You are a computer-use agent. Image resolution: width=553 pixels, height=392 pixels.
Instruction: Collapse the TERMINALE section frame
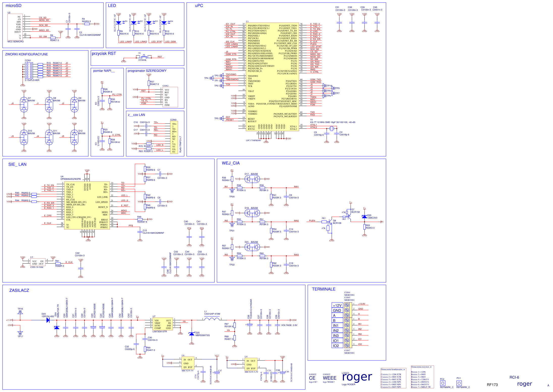324,289
